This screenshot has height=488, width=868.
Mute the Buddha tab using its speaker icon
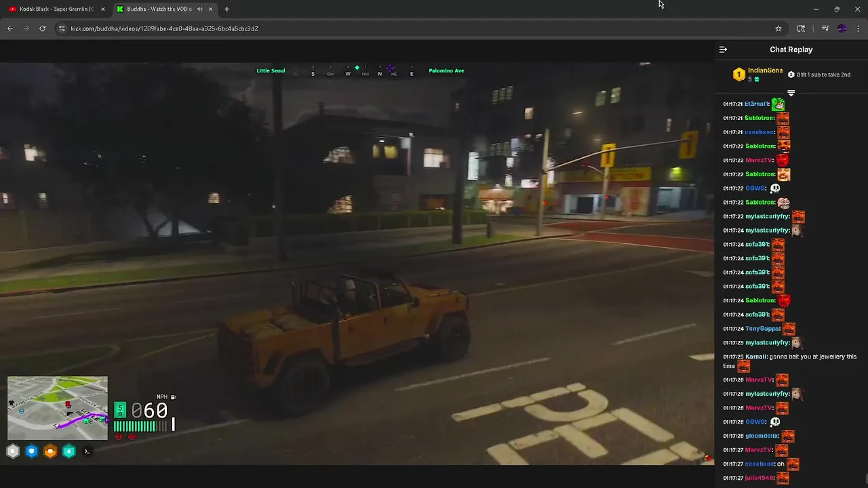200,9
